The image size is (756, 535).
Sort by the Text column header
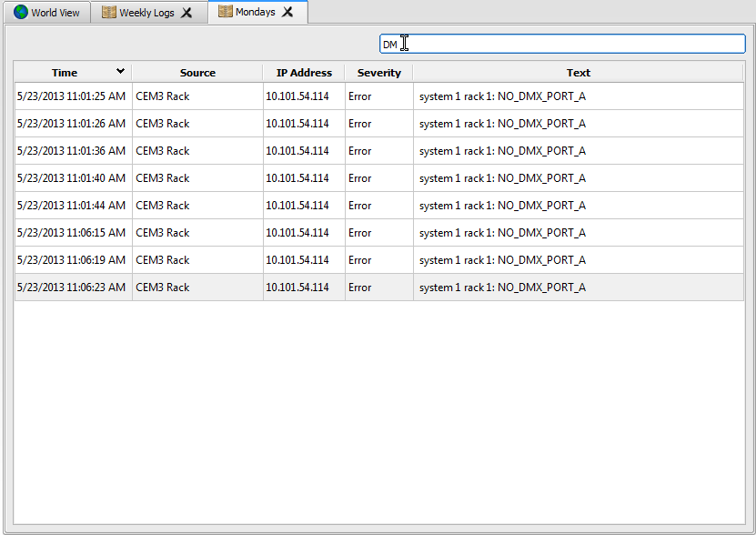578,73
